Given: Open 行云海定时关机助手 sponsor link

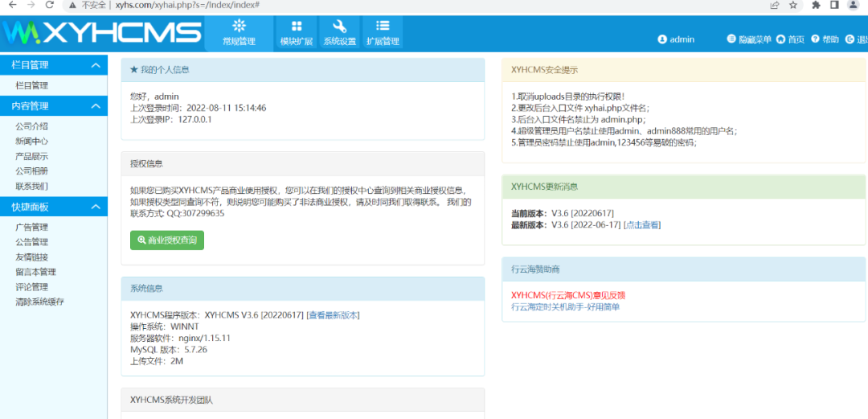Looking at the screenshot, I should pos(565,306).
